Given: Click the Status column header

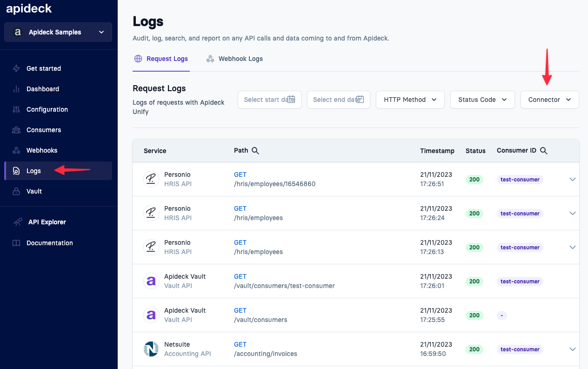Looking at the screenshot, I should (475, 151).
